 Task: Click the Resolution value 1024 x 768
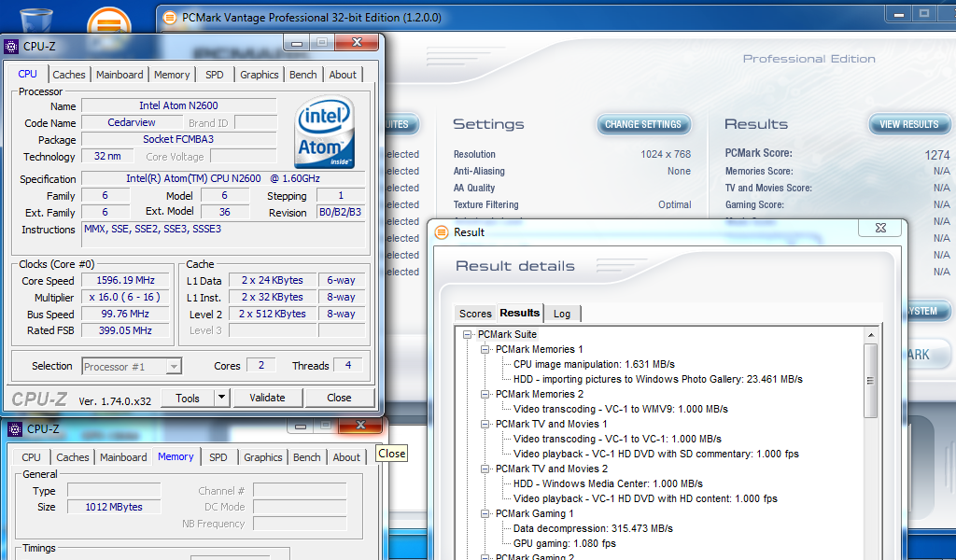[x=665, y=155]
